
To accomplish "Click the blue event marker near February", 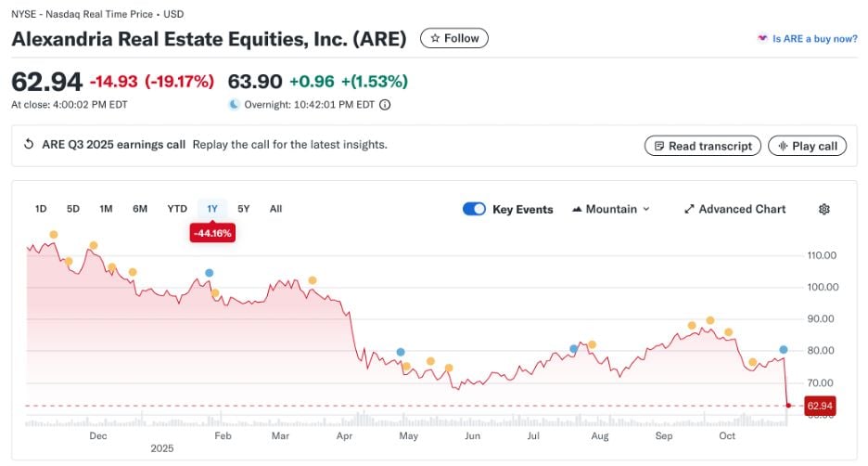I will [x=209, y=273].
